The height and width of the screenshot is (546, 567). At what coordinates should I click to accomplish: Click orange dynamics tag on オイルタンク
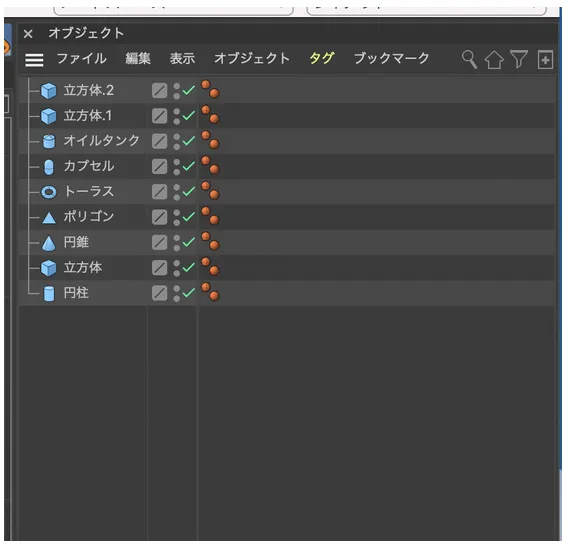210,140
